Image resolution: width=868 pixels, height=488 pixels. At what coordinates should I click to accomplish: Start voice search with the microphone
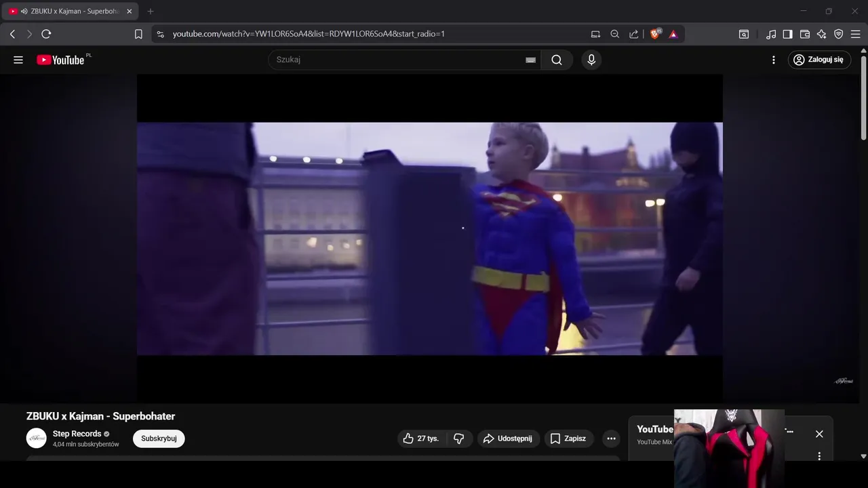tap(591, 60)
